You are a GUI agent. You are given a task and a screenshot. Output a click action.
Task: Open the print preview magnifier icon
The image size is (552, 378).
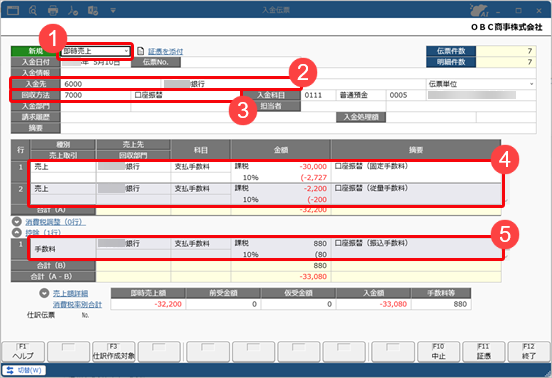pos(33,10)
